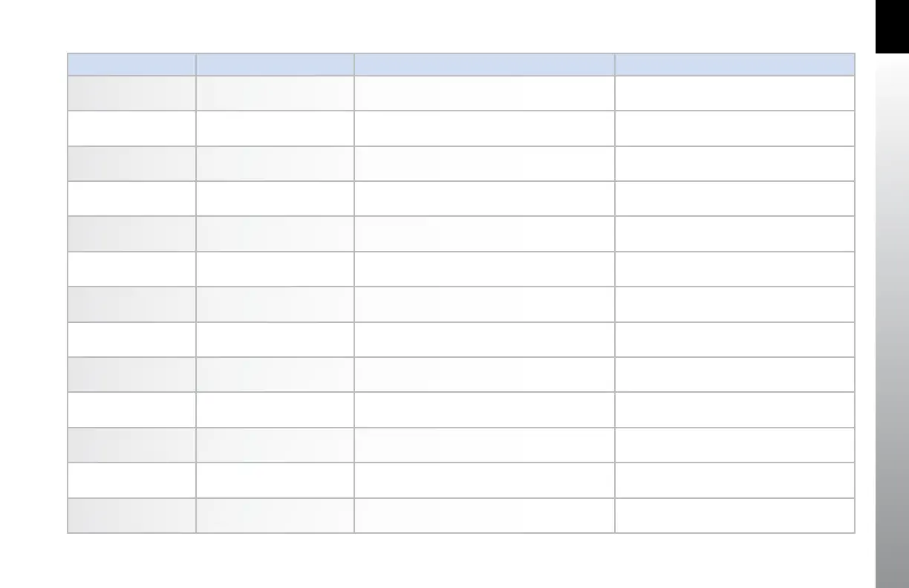The width and height of the screenshot is (909, 588).
Task: Click the fifth body row's third-column cell
Action: (484, 234)
